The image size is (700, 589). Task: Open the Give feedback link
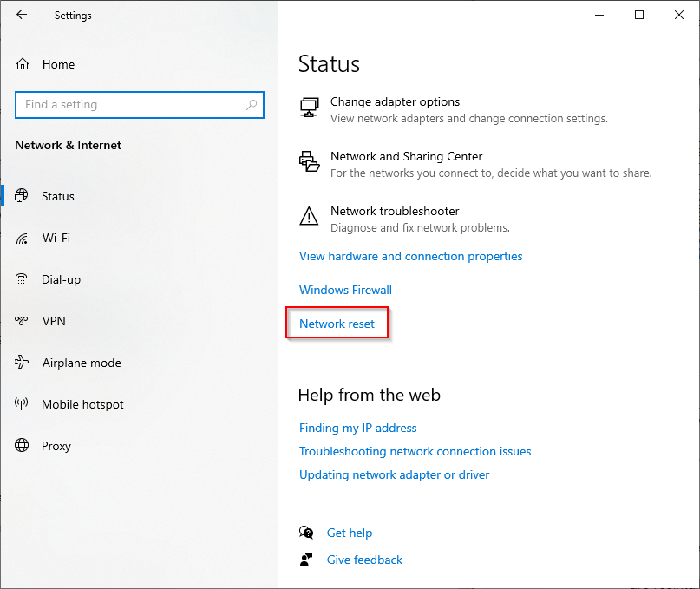364,560
